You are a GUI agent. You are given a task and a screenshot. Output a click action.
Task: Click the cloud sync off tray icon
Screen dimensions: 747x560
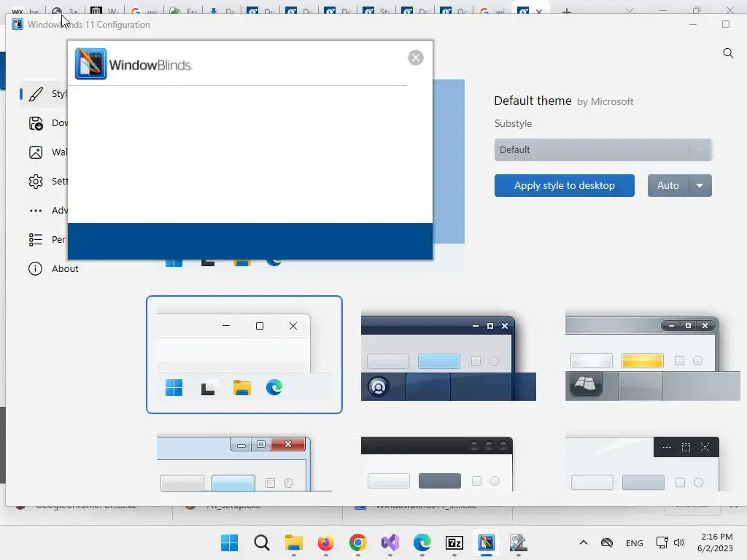[607, 542]
